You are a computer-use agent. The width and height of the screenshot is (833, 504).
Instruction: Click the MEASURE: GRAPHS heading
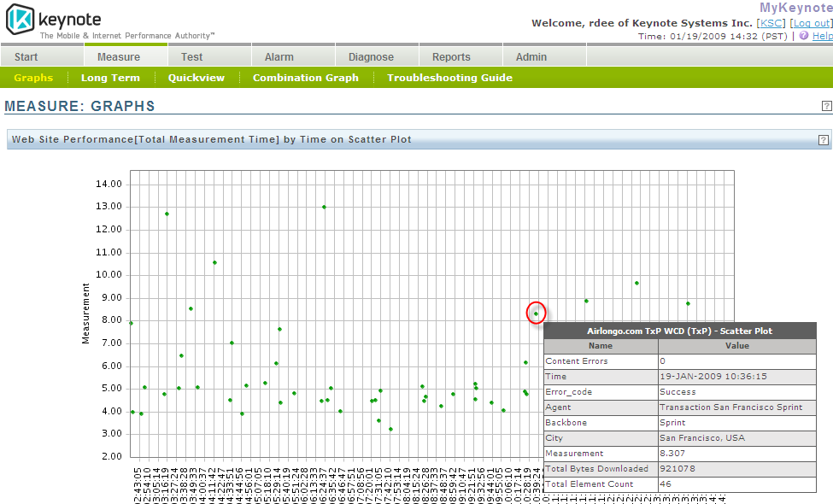tap(79, 106)
